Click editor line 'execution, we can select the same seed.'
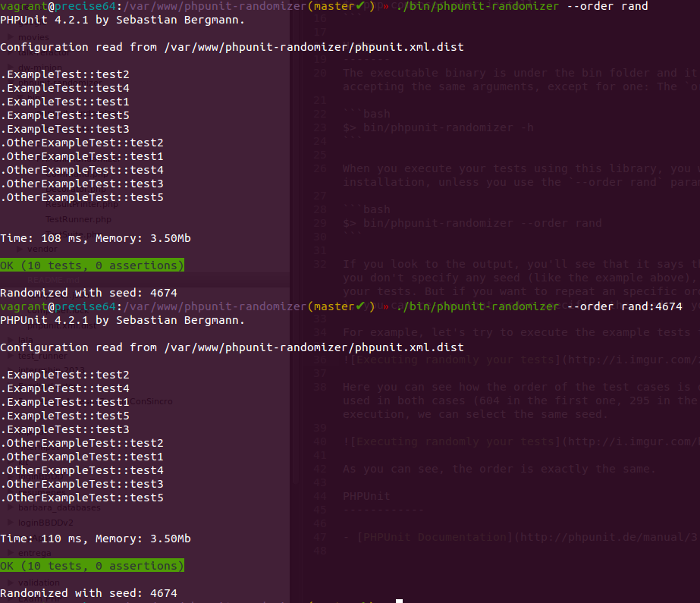The height and width of the screenshot is (603, 700). click(x=476, y=414)
